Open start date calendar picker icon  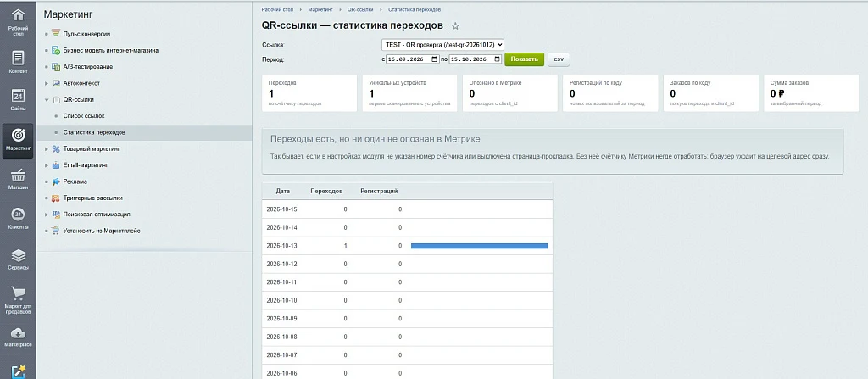point(435,59)
